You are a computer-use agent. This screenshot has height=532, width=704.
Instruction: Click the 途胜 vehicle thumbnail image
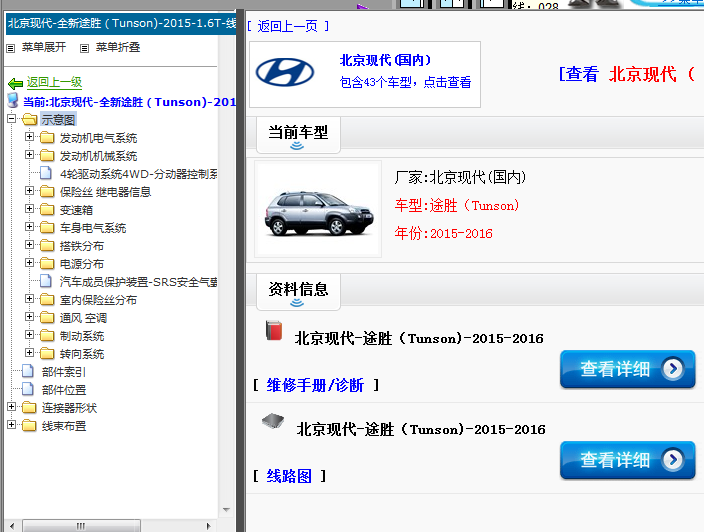[303, 209]
